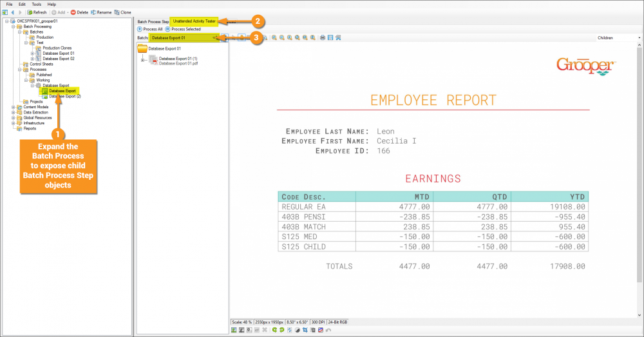Open the Edit menu
The image size is (644, 337).
coord(22,4)
